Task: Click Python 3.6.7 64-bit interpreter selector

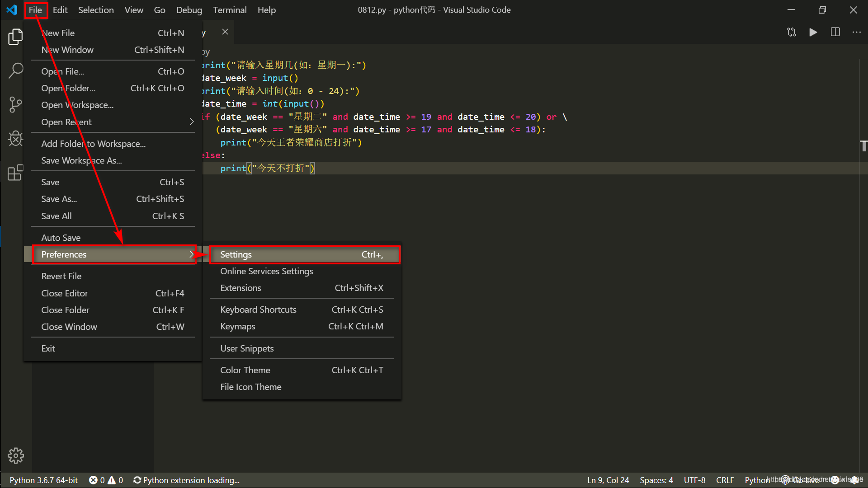Action: point(44,480)
